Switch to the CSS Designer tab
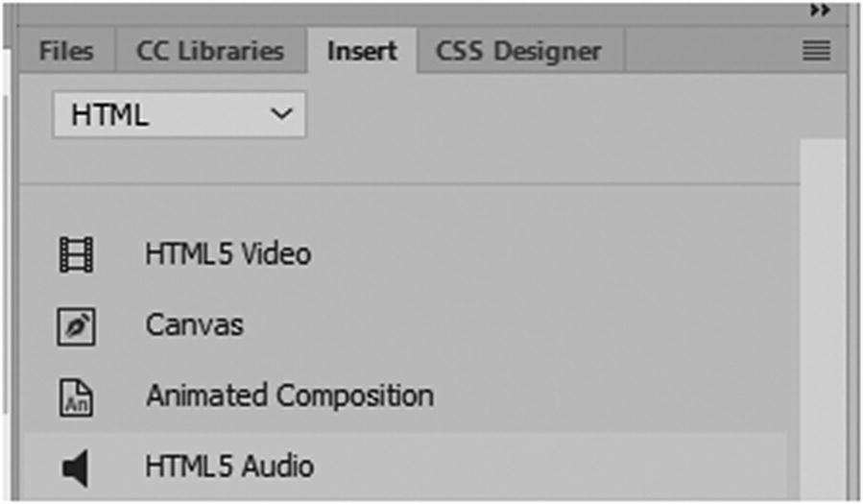Image resolution: width=863 pixels, height=504 pixels. click(518, 51)
